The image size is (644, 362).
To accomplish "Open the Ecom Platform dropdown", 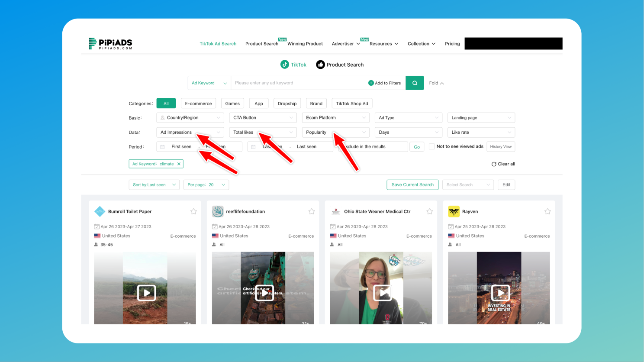I will pyautogui.click(x=336, y=118).
